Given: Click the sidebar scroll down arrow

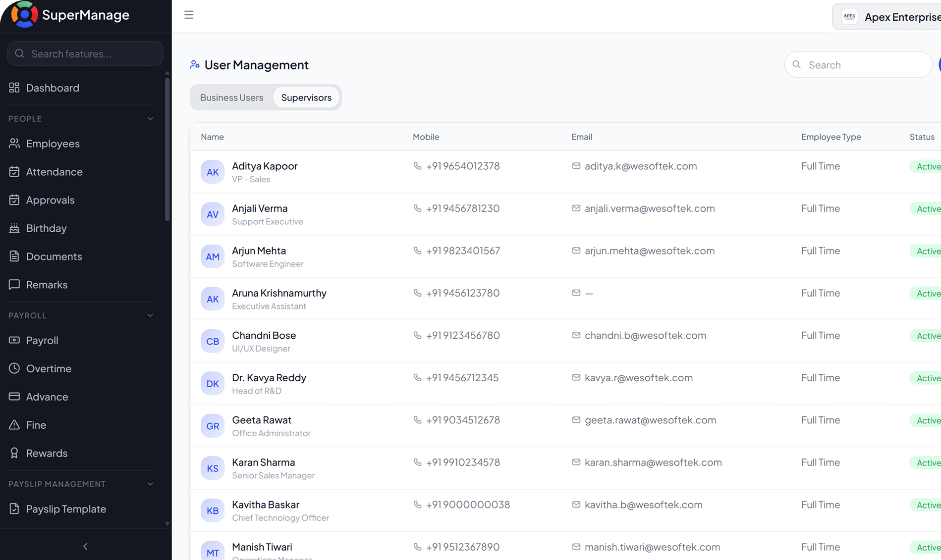Looking at the screenshot, I should click(167, 523).
